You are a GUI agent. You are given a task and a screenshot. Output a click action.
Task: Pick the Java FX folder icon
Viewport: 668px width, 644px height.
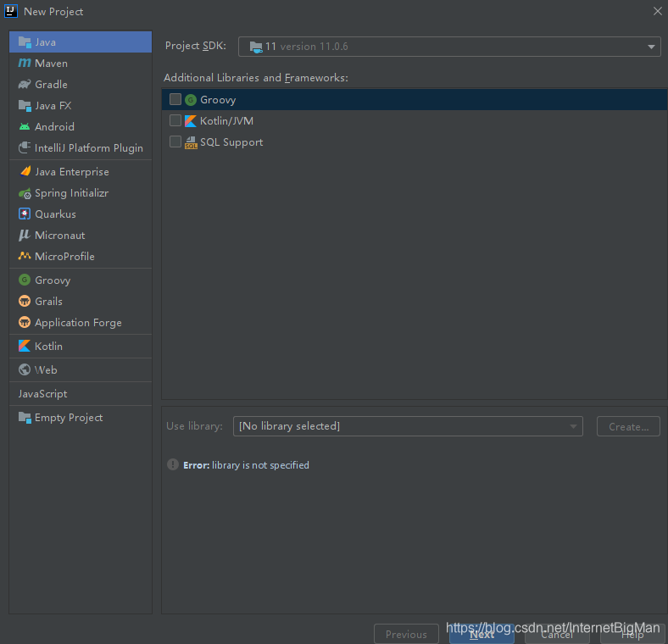tap(25, 106)
